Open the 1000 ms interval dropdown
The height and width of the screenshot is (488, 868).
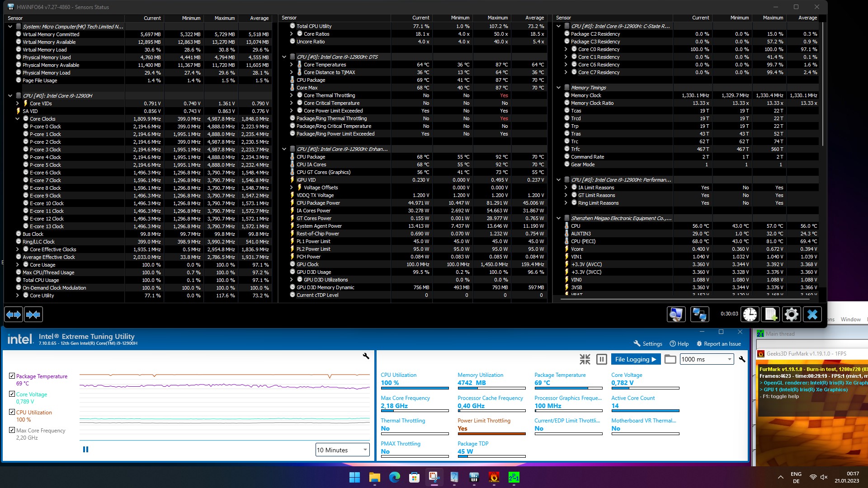(706, 359)
